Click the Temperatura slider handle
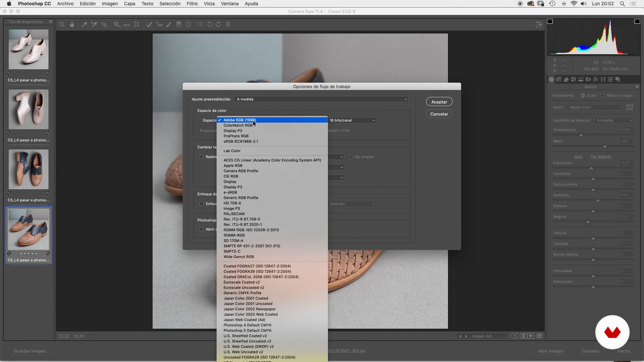The height and width of the screenshot is (362, 644). [x=581, y=135]
